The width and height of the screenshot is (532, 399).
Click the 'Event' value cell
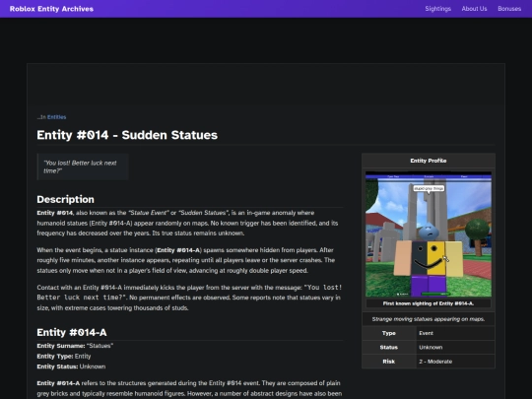[x=455, y=333]
